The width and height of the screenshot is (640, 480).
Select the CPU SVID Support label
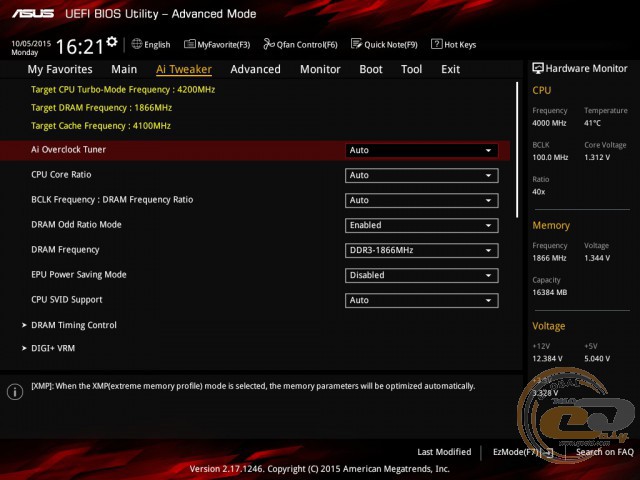tap(67, 300)
